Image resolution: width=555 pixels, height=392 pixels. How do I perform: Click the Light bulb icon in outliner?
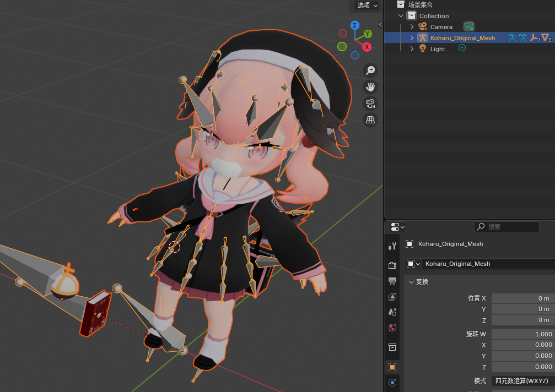tap(422, 48)
